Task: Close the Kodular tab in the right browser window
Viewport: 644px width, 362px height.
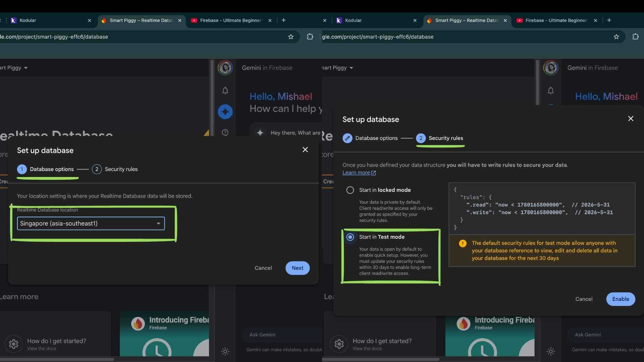Action: coord(415,20)
